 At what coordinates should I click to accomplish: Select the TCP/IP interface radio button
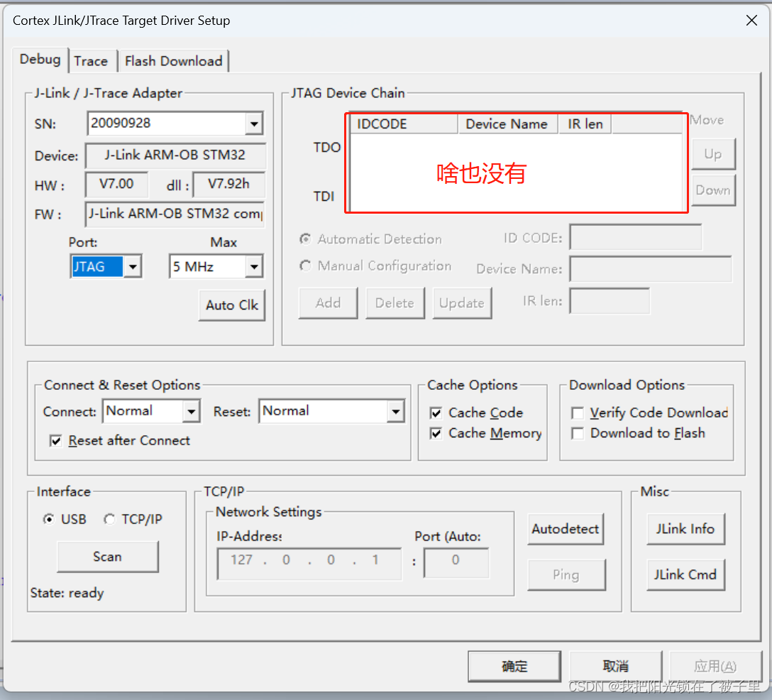tap(111, 519)
